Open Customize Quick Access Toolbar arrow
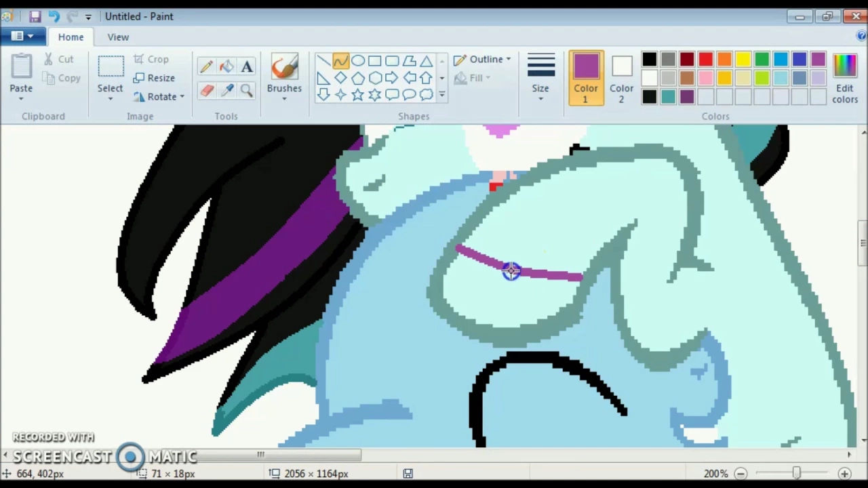The width and height of the screenshot is (868, 488). (x=88, y=17)
